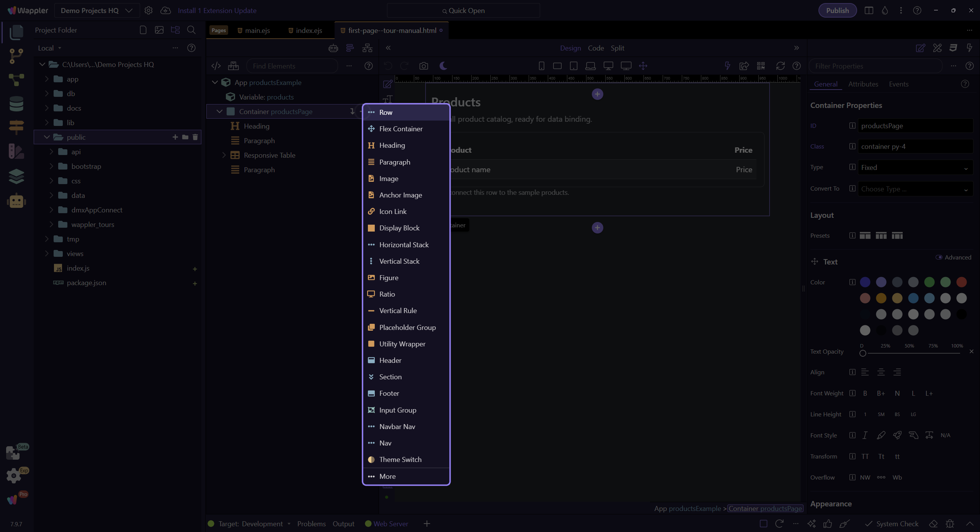Toggle dark mode moon icon in toolbar

pyautogui.click(x=443, y=66)
